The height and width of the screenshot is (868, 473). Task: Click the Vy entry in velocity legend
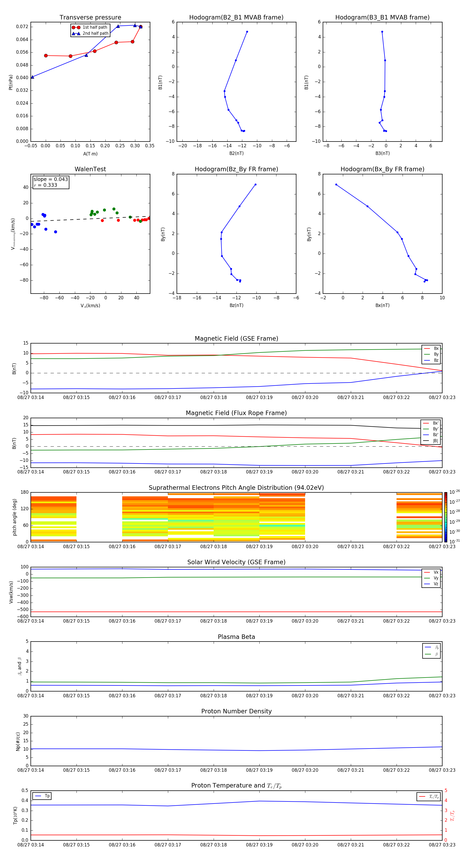431,578
